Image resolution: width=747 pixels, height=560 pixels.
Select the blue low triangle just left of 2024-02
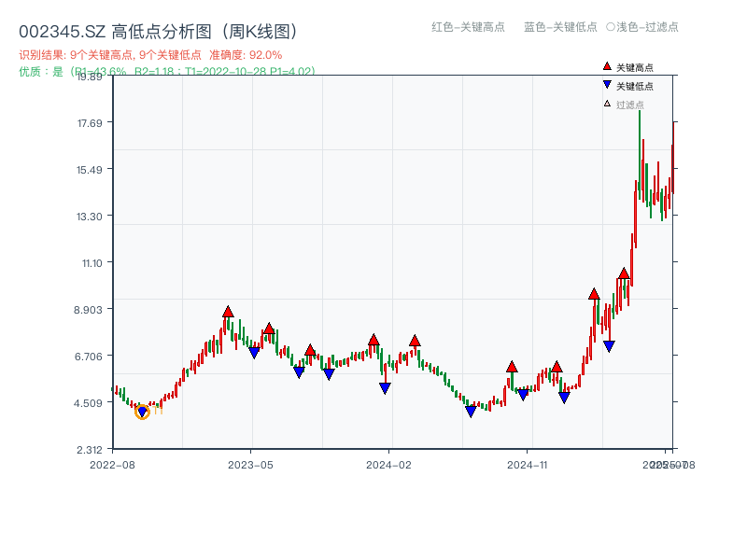coord(385,388)
